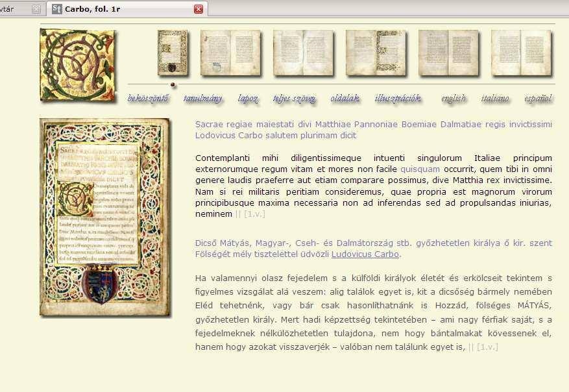The image size is (569, 392).
Task: Click the illuminated initial logo image
Action: tap(77, 65)
